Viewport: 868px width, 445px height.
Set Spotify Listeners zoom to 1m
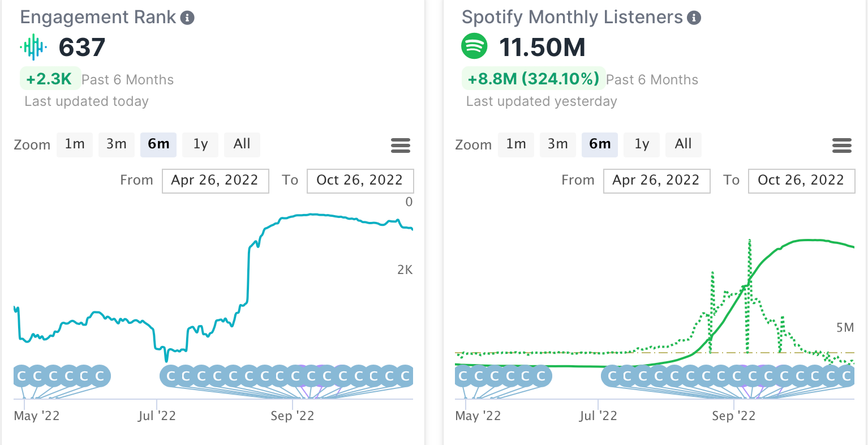[516, 144]
